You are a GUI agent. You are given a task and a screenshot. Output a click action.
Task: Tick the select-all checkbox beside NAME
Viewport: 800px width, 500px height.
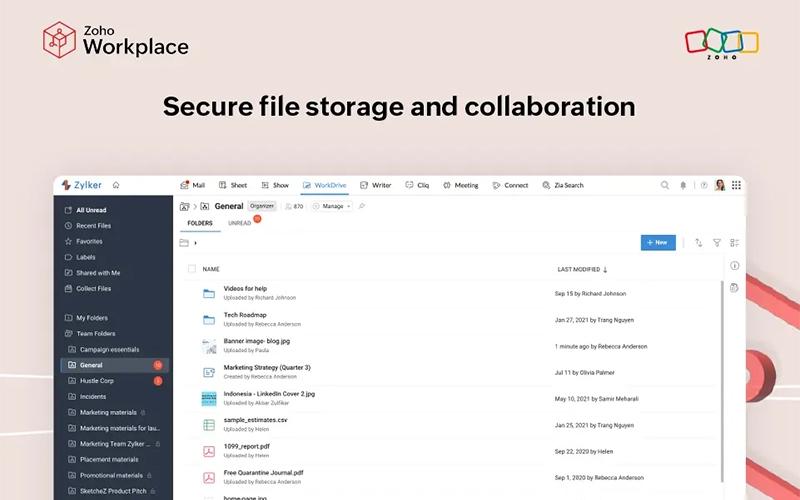pyautogui.click(x=192, y=269)
